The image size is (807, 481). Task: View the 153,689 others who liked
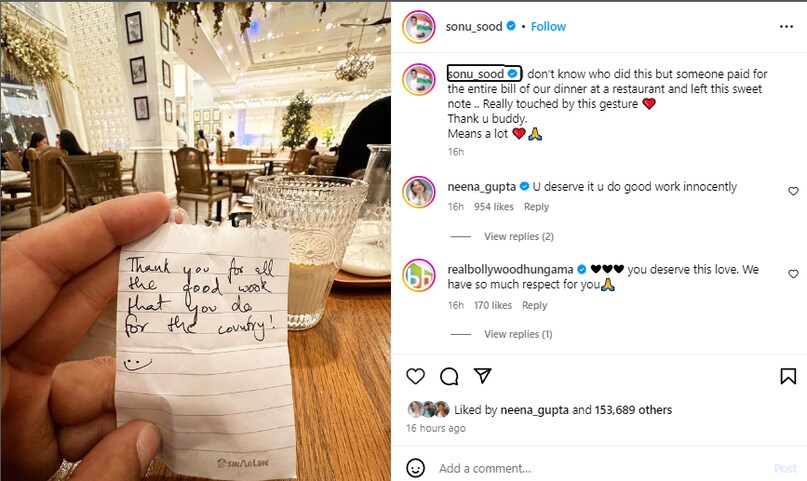[x=633, y=410]
